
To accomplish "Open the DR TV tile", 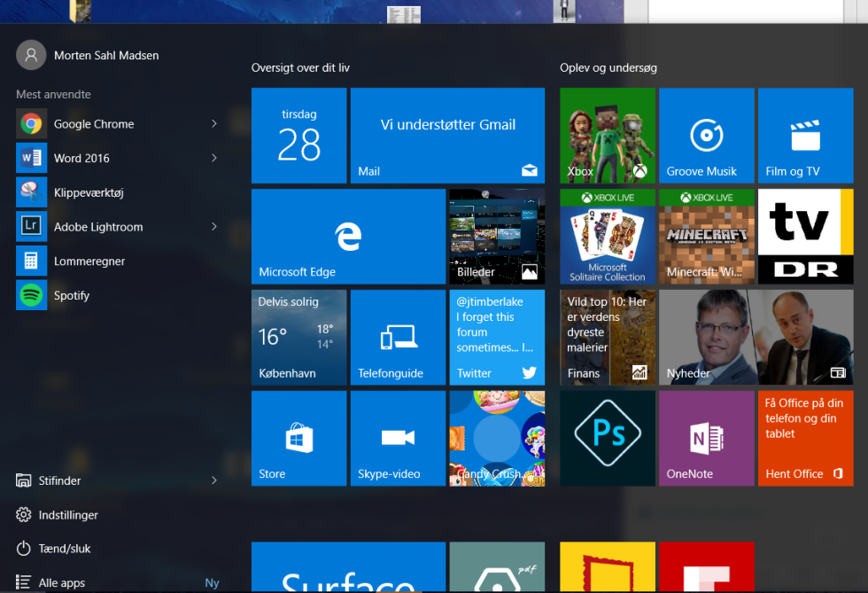I will 805,236.
